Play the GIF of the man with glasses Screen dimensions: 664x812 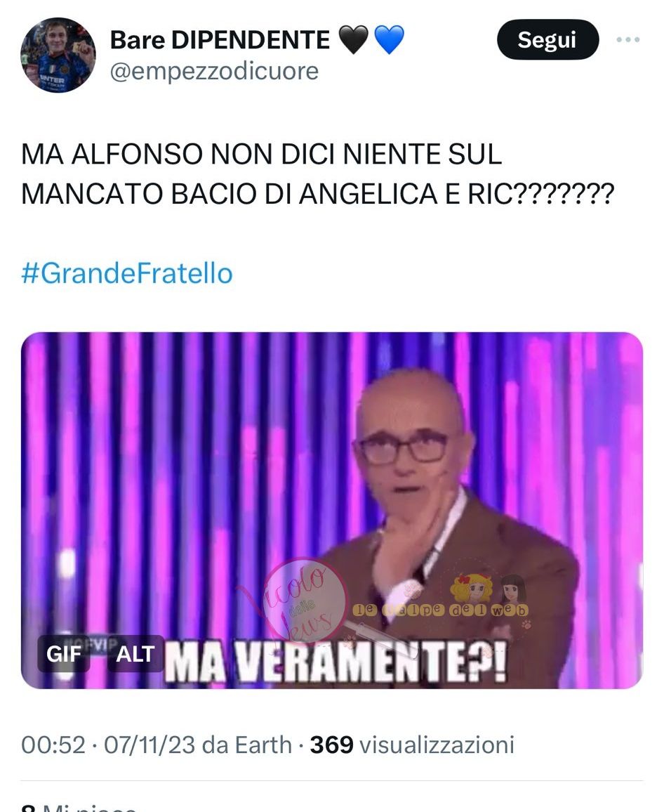pos(332,510)
